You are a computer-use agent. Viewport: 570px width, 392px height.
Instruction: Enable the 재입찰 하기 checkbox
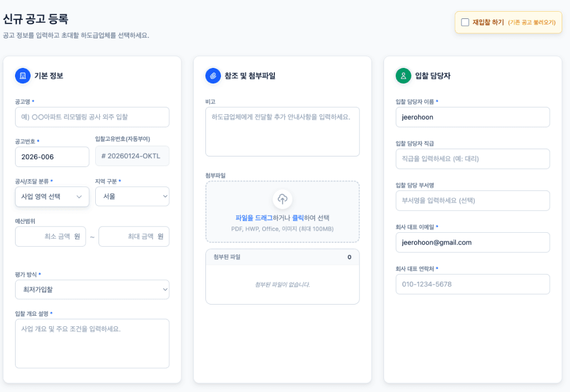pyautogui.click(x=465, y=22)
